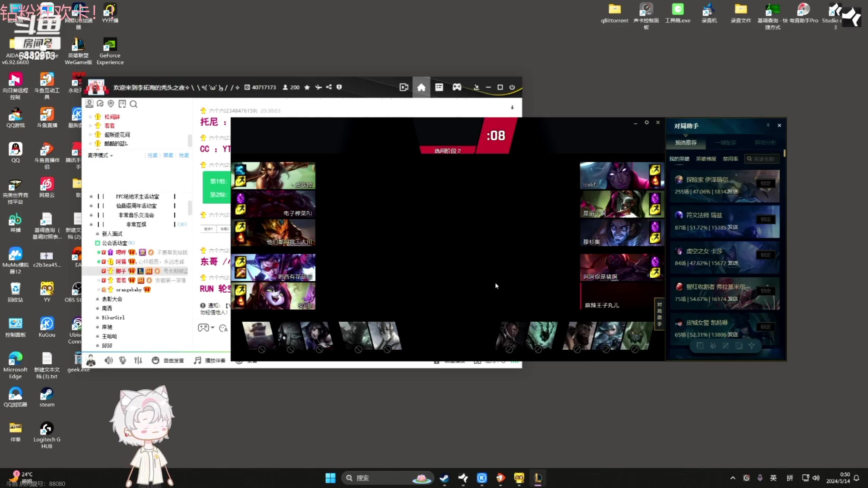Open the 麦序模式 dropdown
This screenshot has width=868, height=488.
[x=100, y=155]
